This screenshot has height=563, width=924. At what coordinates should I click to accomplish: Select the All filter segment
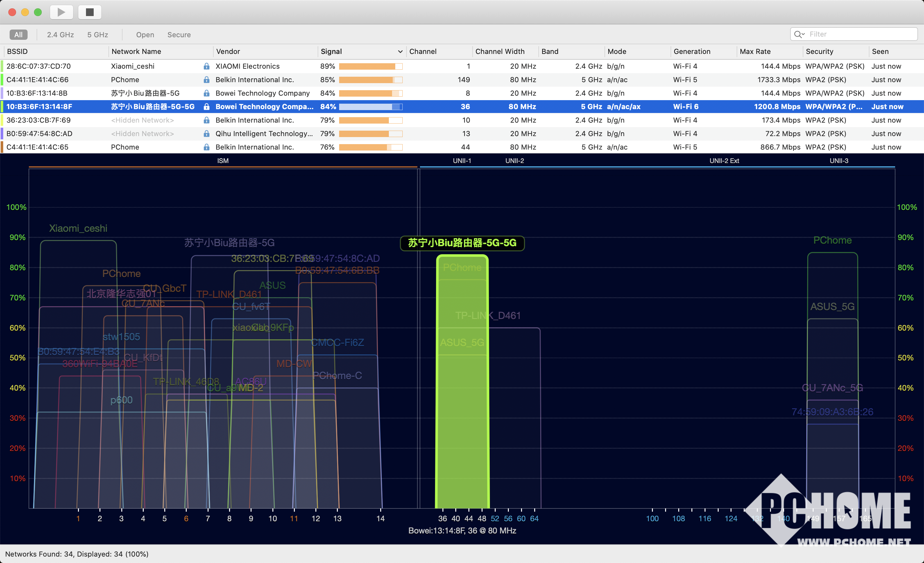(18, 35)
